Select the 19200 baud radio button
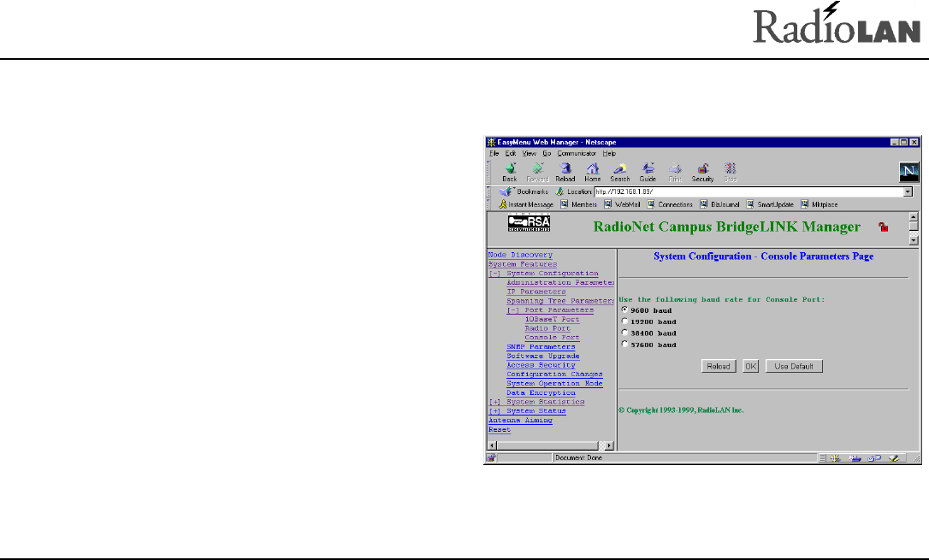Viewport: 929px width, 560px height. 624,321
